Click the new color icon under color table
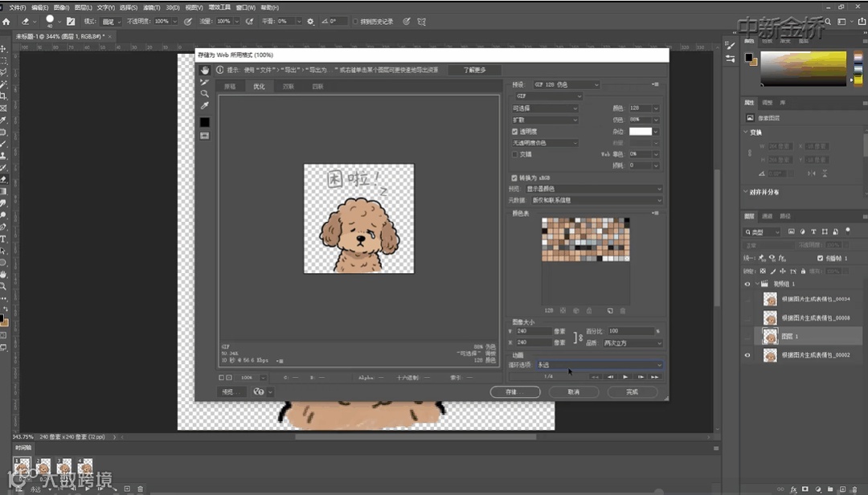 point(610,311)
